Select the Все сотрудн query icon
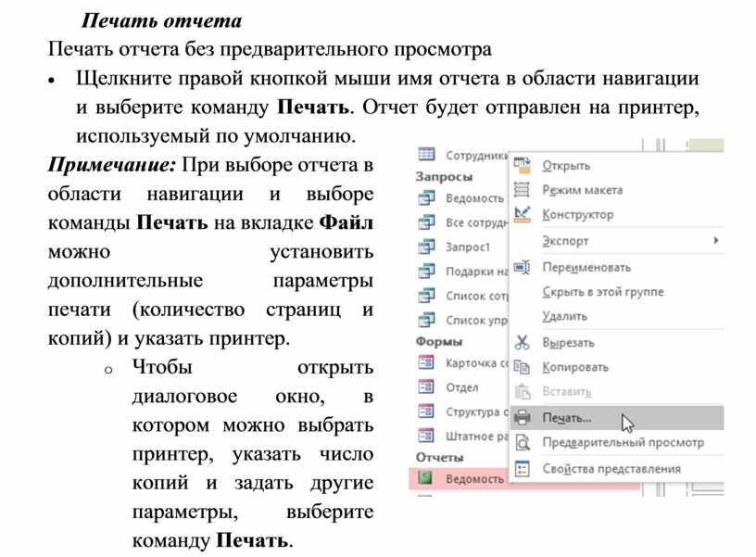 tap(426, 222)
